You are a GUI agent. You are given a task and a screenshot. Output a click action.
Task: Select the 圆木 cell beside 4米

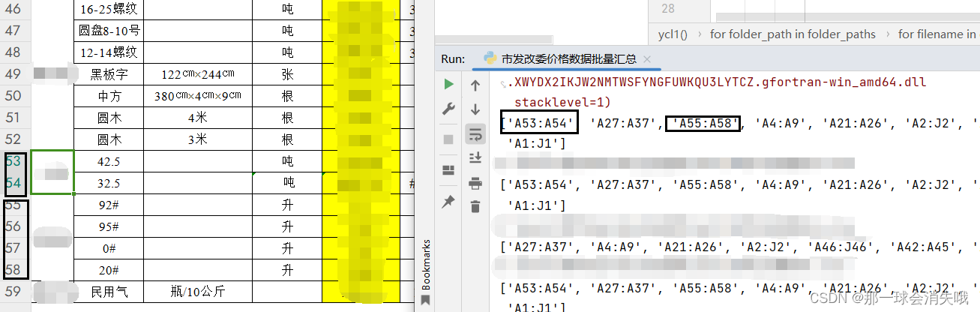pos(109,118)
